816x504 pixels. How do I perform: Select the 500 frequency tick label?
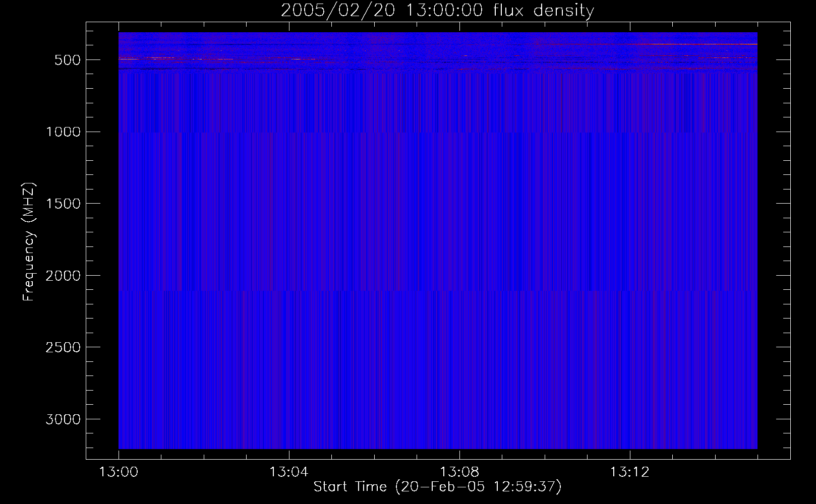(68, 60)
